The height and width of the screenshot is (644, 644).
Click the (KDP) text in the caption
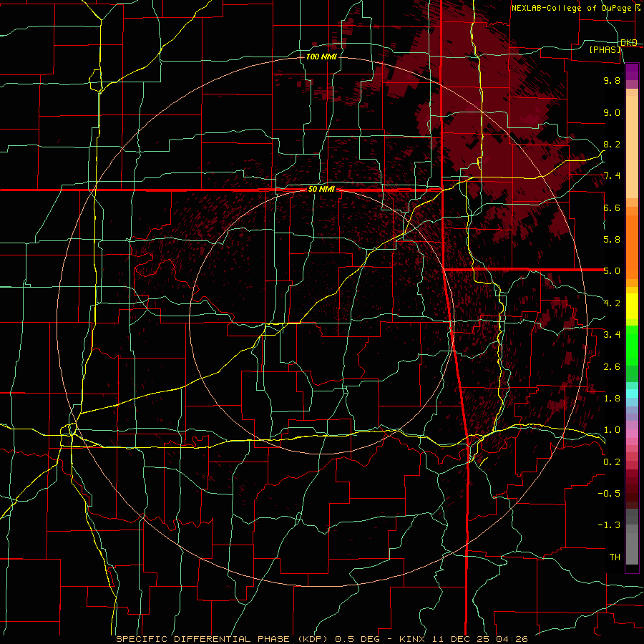(313, 639)
